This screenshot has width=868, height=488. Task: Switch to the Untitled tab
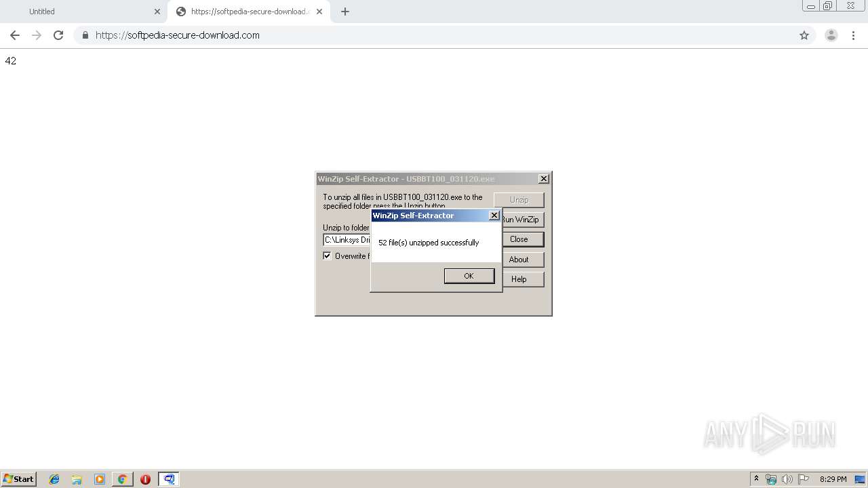tap(85, 12)
